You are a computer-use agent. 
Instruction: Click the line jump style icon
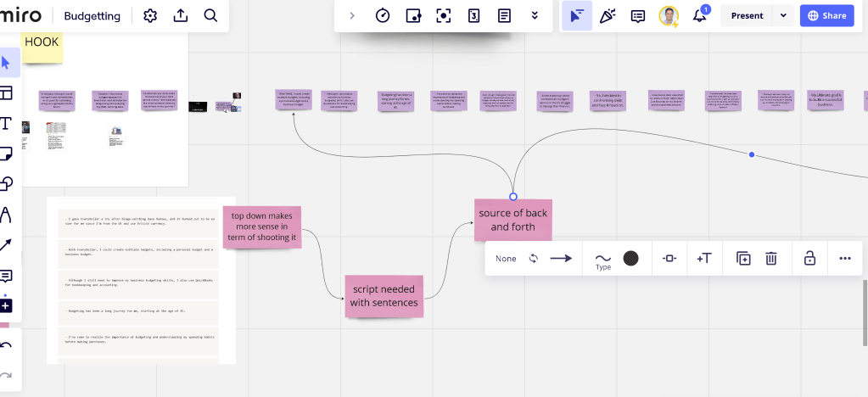click(669, 259)
